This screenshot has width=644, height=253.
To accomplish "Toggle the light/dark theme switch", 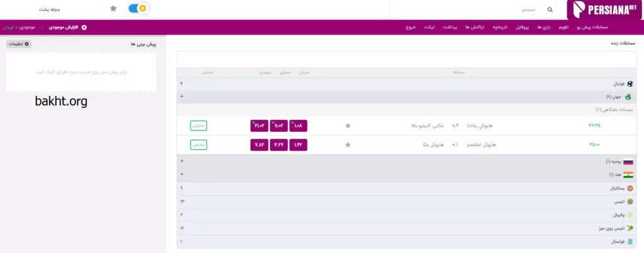I will 137,9.
